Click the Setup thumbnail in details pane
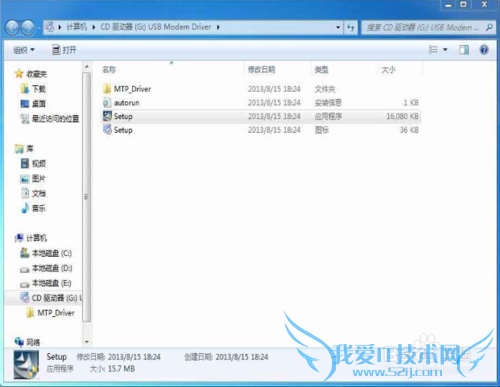This screenshot has height=387, width=500. coord(26,365)
